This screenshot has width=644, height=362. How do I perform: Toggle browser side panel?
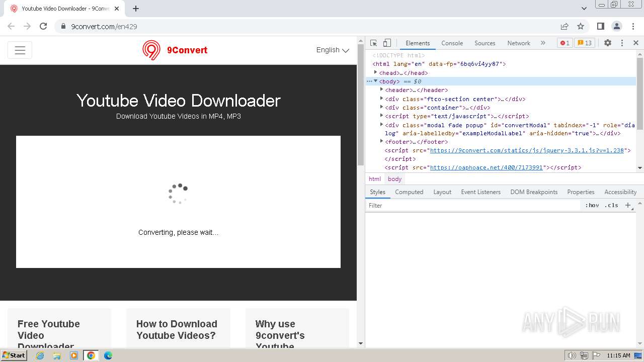pos(601,26)
